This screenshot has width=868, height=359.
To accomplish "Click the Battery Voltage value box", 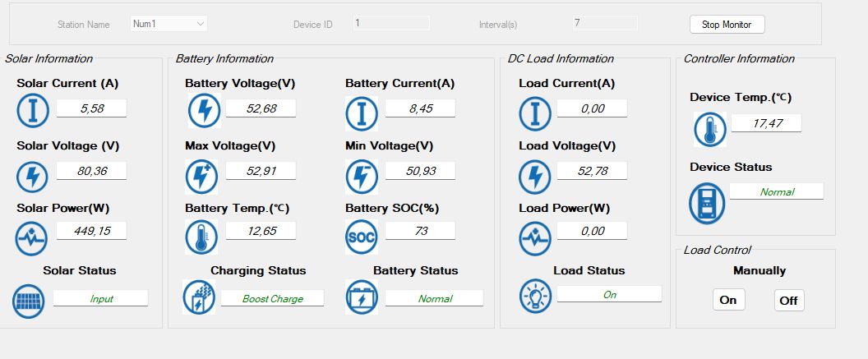I will pos(261,108).
